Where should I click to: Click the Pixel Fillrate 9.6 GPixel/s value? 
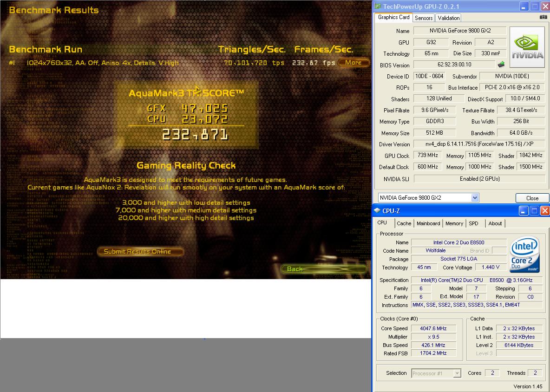coord(435,110)
